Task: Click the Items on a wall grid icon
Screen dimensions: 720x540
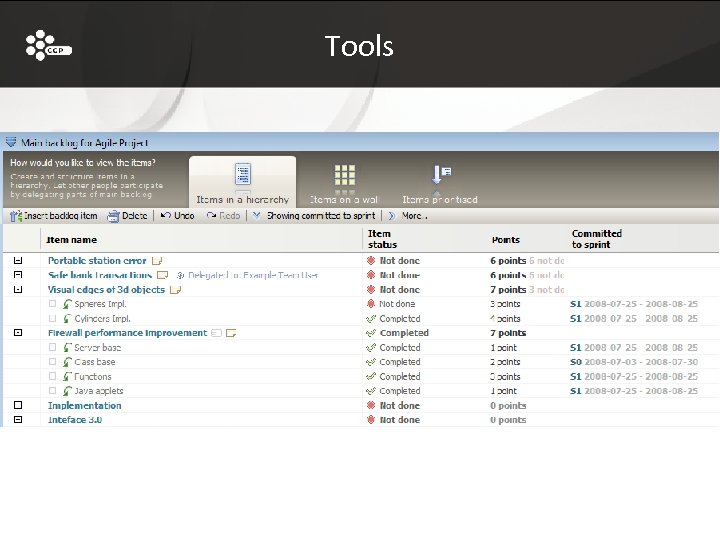Action: tap(344, 175)
